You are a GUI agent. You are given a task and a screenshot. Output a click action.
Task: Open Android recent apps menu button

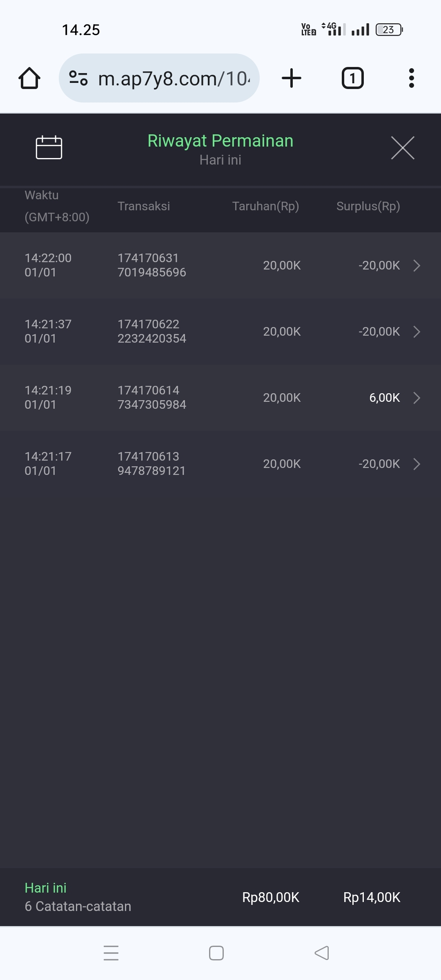point(111,953)
